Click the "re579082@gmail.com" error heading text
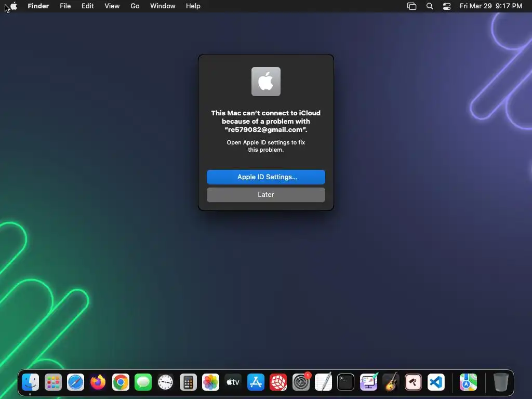 (265, 129)
